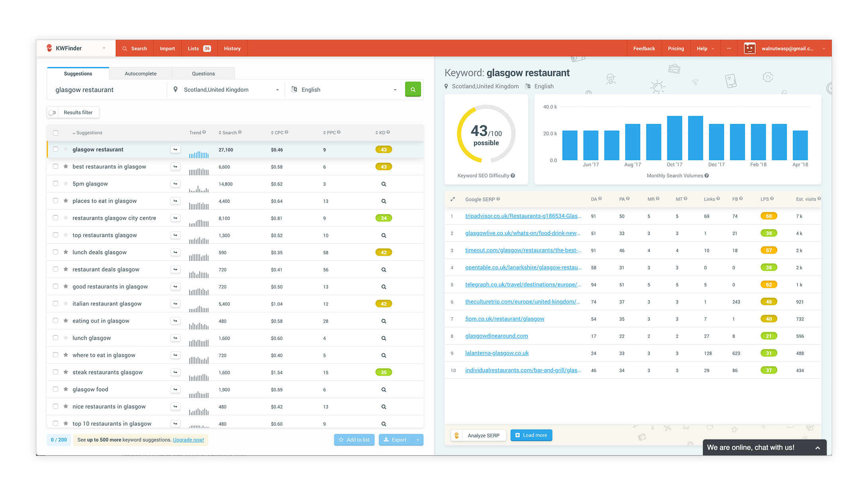Click the Load more button
Viewport: 868px width, 495px height.
click(x=531, y=435)
